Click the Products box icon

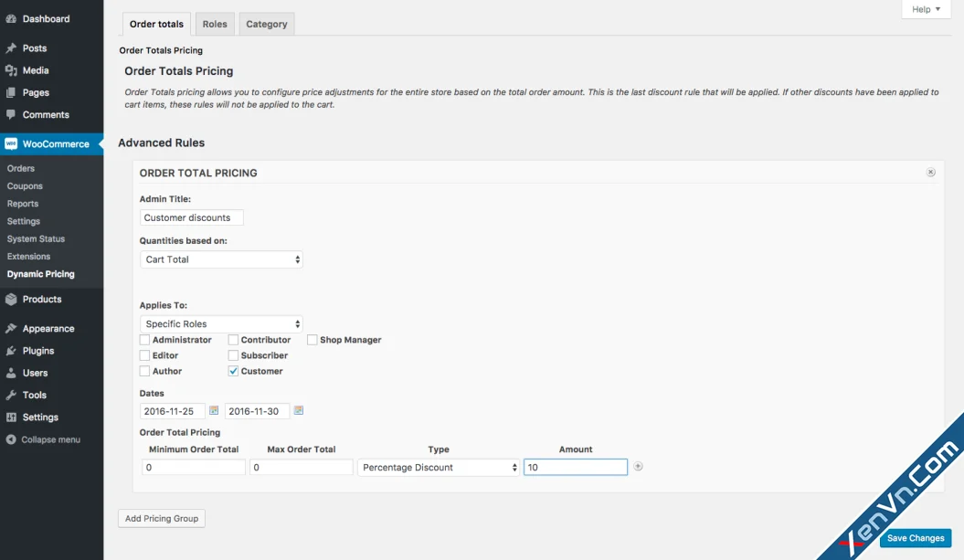point(11,300)
